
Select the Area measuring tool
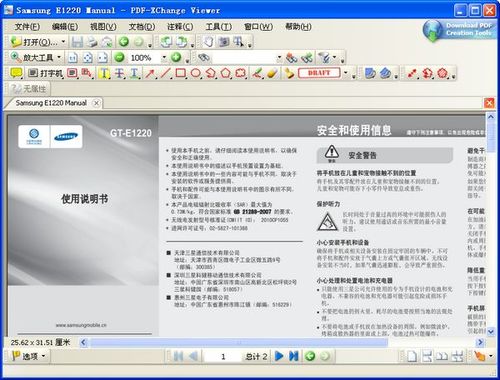point(443,73)
